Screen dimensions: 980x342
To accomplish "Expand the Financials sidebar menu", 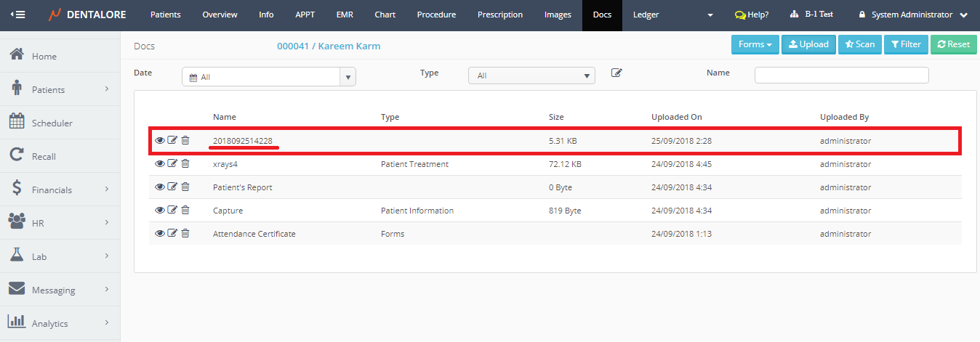I will click(x=60, y=190).
